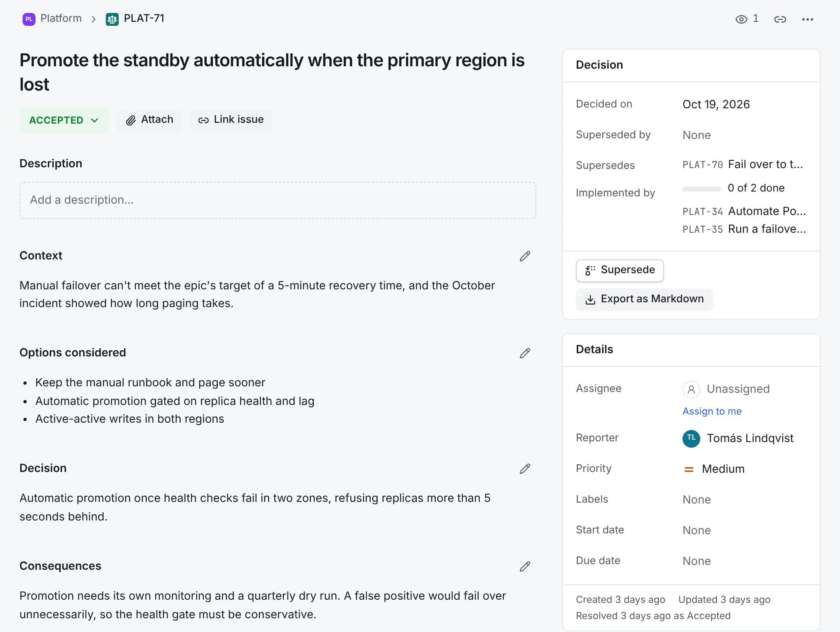This screenshot has width=840, height=632.
Task: Click the implementation progress bar
Action: tap(701, 189)
